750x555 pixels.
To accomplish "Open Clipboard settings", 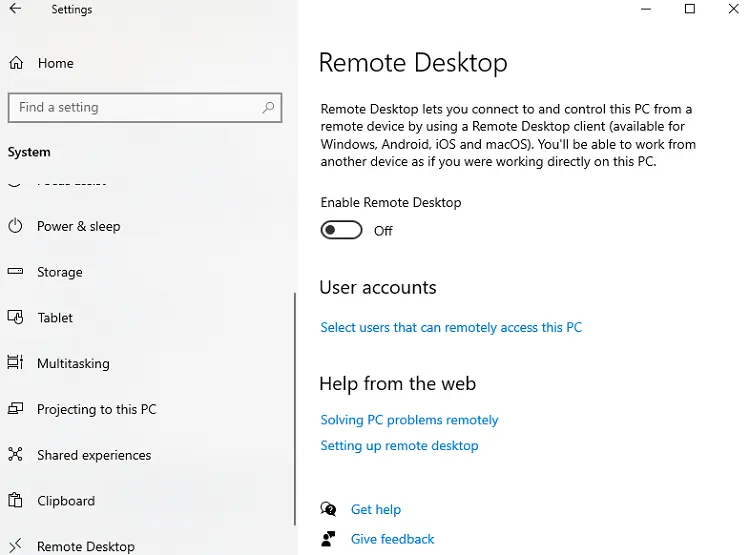I will point(66,501).
